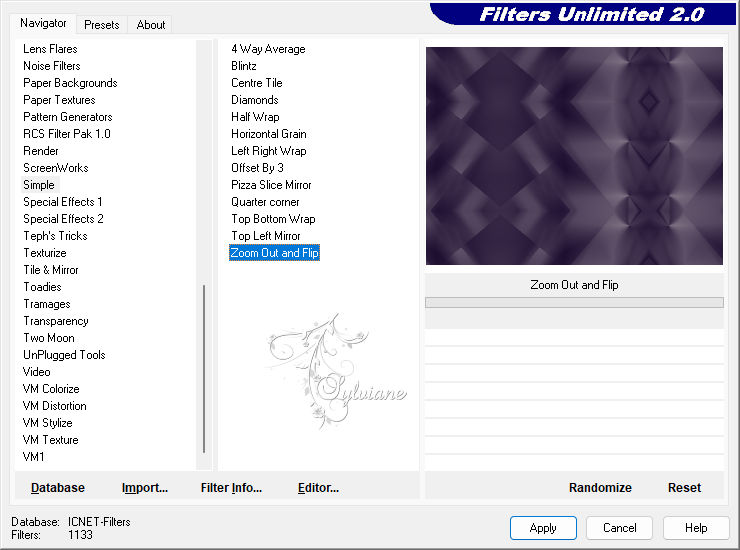Select VM Distortion category
This screenshot has height=550, width=740.
click(x=54, y=406)
